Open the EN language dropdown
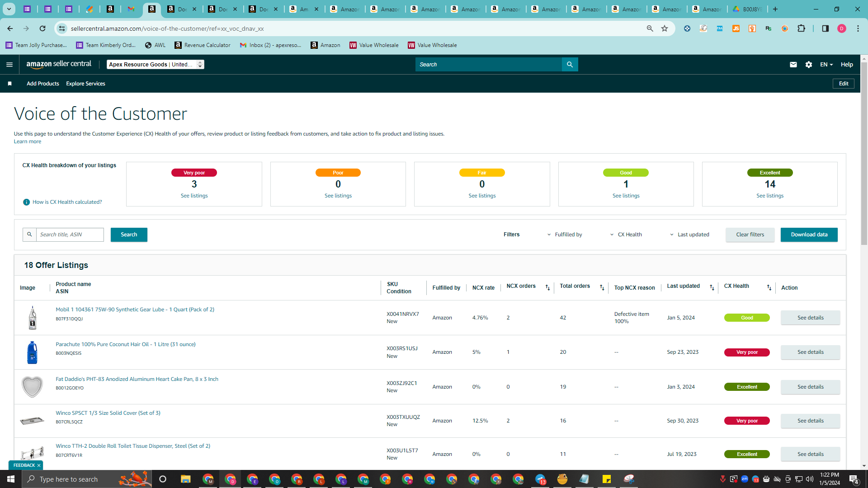 [x=826, y=65]
